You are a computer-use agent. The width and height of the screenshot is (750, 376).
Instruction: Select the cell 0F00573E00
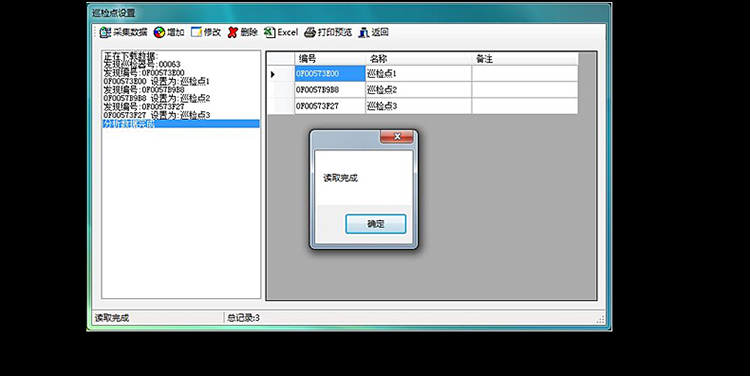tap(330, 74)
